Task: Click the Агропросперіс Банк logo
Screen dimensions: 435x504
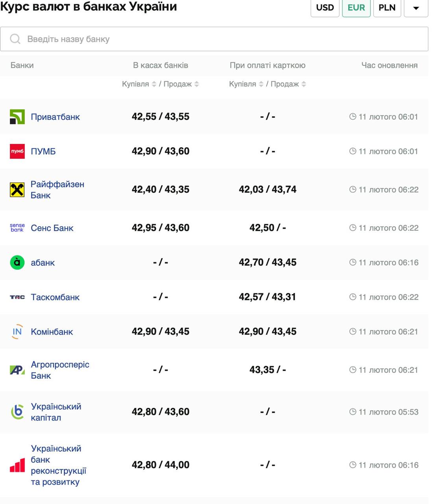Action: [17, 370]
